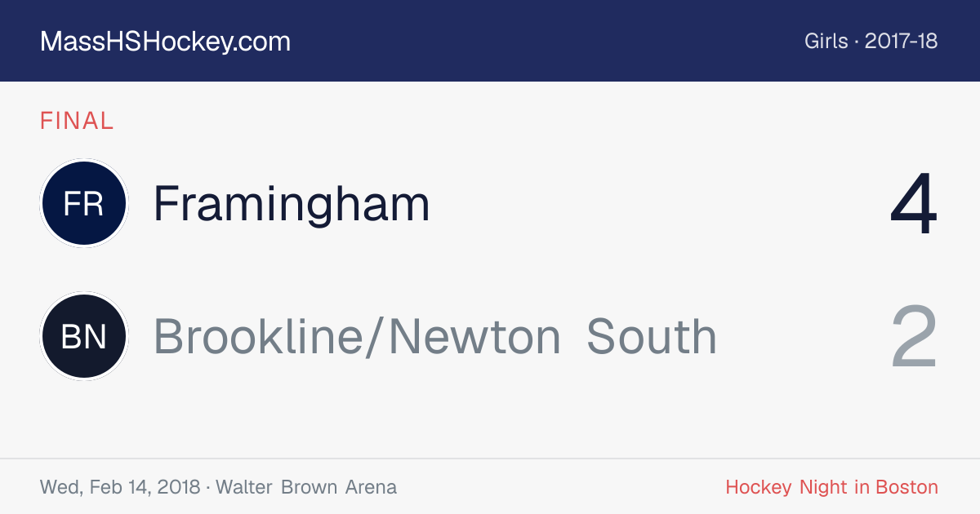
Task: Click the BN Brookline/Newton South logo
Action: coord(83,336)
